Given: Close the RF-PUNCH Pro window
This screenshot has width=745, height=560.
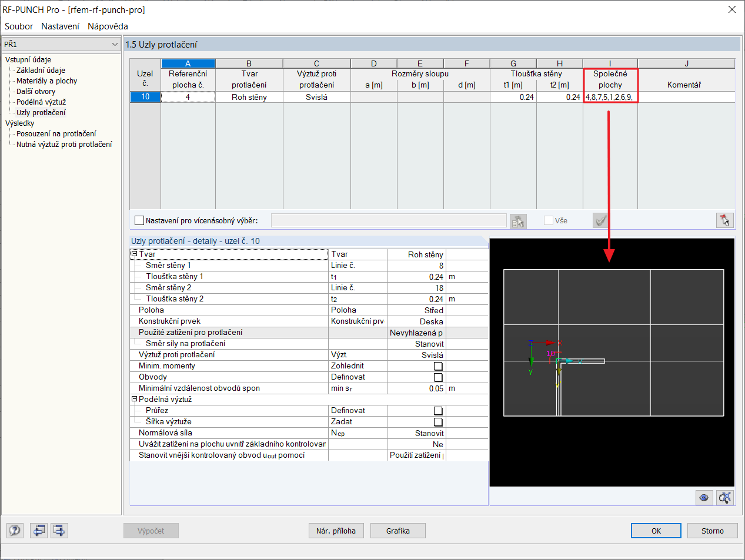Looking at the screenshot, I should pyautogui.click(x=732, y=9).
